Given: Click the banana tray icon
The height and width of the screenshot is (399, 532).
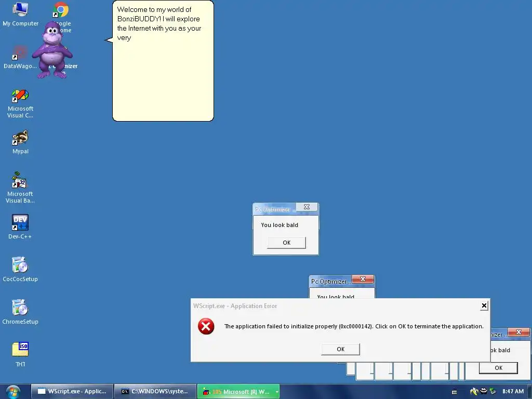Looking at the screenshot, I should click(x=474, y=392).
